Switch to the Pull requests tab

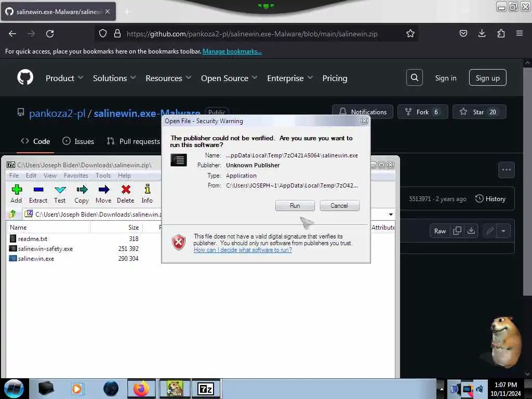pos(134,141)
